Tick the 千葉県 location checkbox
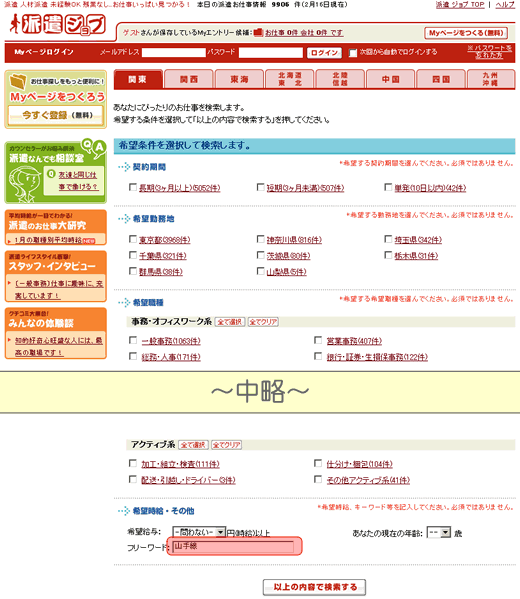The height and width of the screenshot is (599, 520). [x=133, y=255]
